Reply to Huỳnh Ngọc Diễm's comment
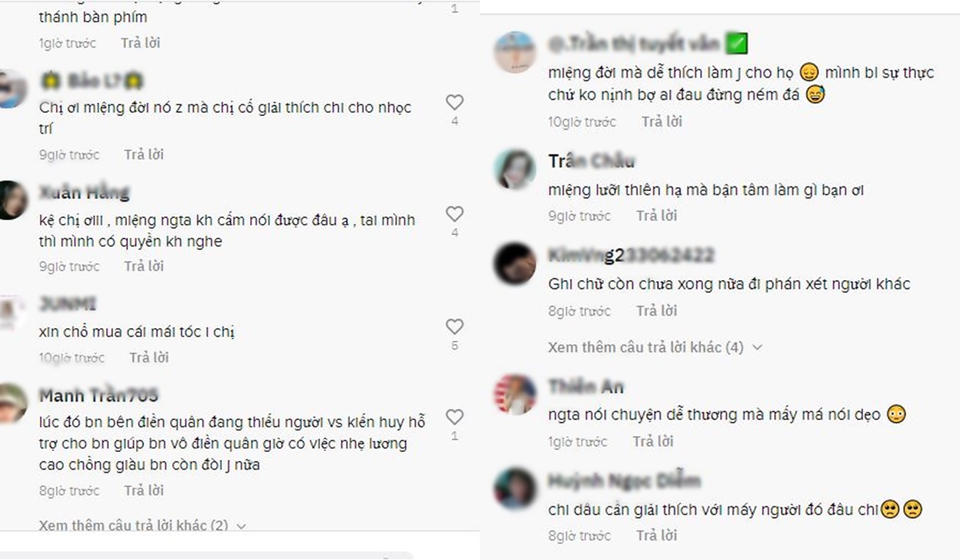The height and width of the screenshot is (560, 960). click(x=657, y=535)
